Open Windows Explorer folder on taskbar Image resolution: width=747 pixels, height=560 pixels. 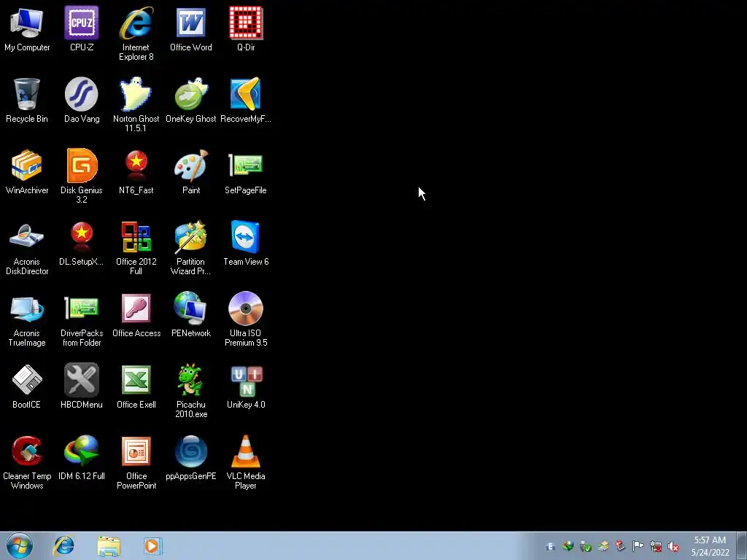click(x=109, y=545)
